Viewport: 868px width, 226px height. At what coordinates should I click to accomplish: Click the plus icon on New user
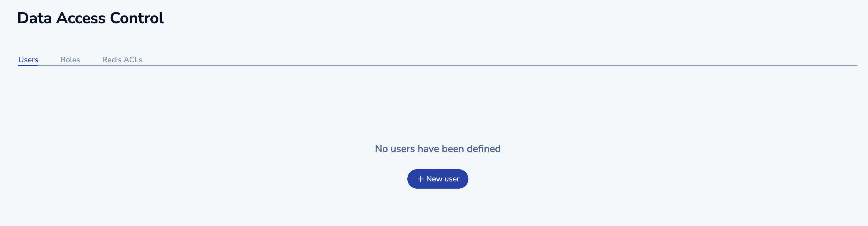[x=420, y=179]
